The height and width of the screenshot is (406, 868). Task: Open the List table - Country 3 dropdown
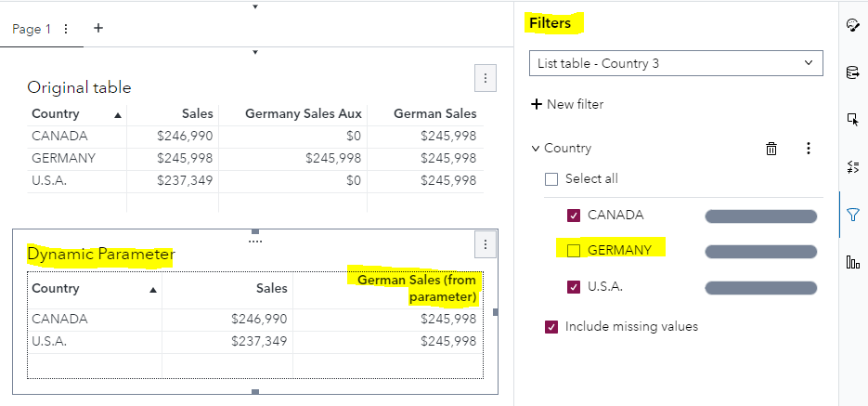tap(675, 63)
